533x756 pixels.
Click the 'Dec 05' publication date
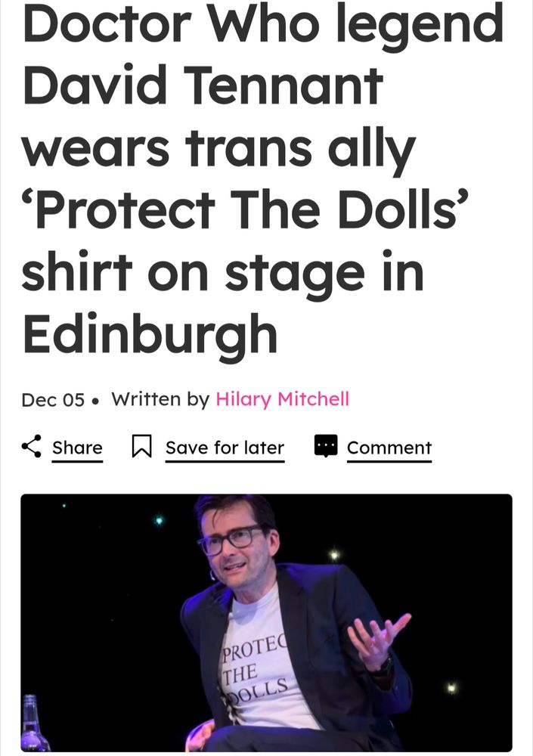[53, 400]
